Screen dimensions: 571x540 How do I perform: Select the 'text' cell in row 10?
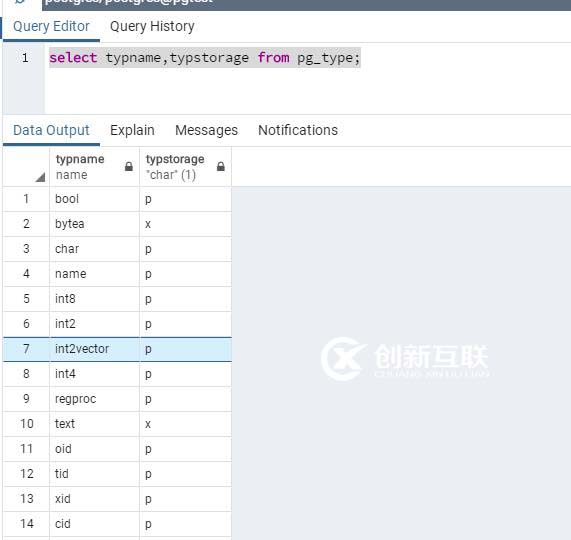click(x=94, y=424)
